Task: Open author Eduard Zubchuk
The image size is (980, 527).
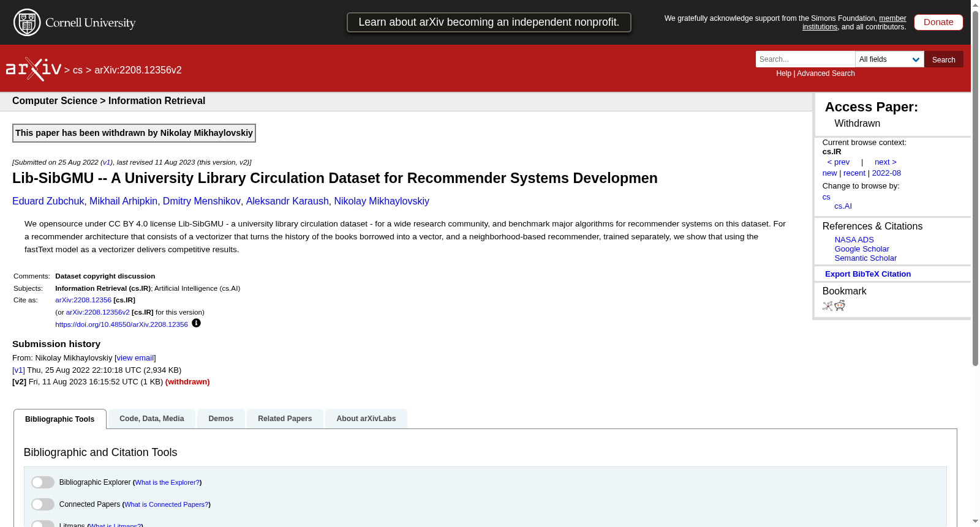Action: (48, 201)
